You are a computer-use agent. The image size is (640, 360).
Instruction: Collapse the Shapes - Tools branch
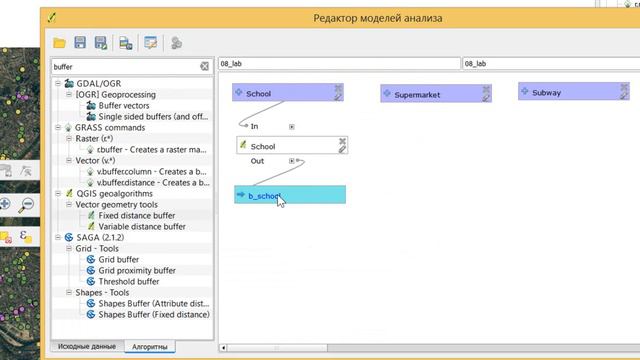[69, 293]
